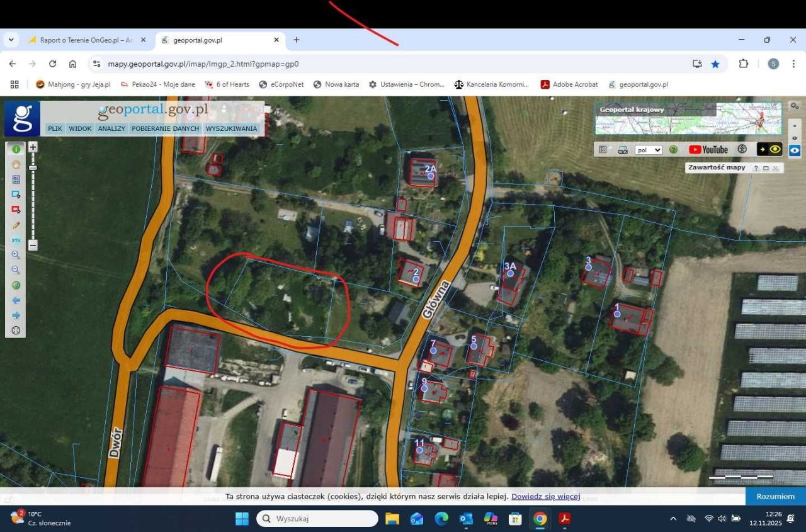The image size is (806, 532).
Task: Click the Geoportal krajowy overview map thumbnail
Action: (x=688, y=118)
